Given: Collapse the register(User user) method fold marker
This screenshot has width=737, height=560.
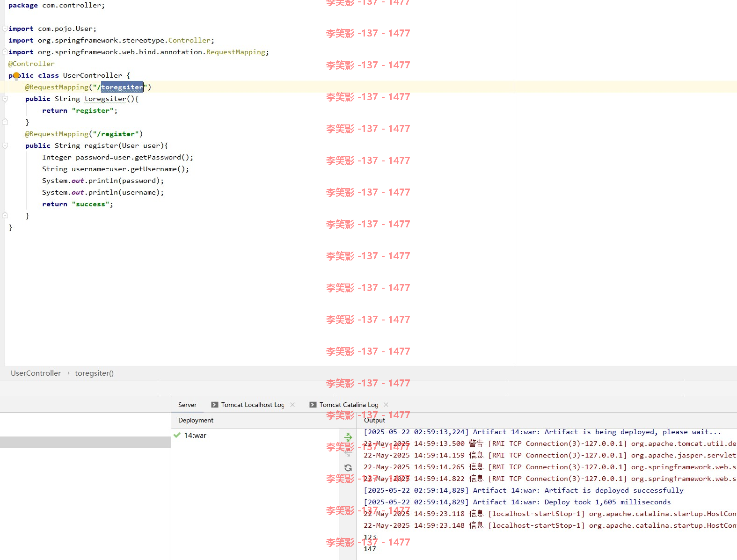Looking at the screenshot, I should coord(5,145).
